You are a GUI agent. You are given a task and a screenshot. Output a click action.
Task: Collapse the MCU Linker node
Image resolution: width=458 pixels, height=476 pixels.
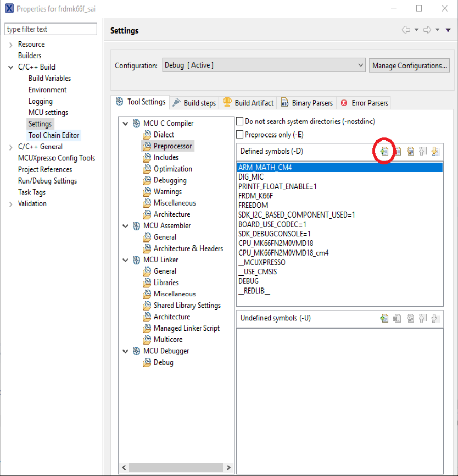pos(125,260)
